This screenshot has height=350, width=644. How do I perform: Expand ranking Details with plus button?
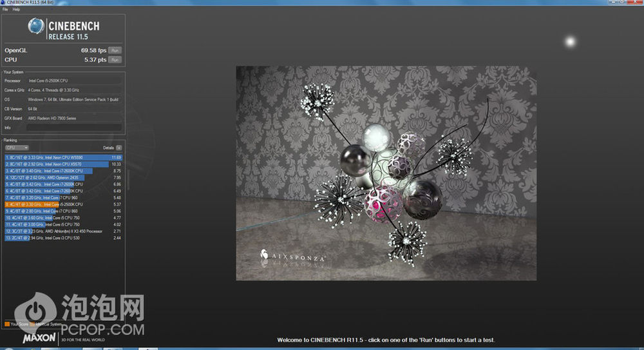pos(118,148)
